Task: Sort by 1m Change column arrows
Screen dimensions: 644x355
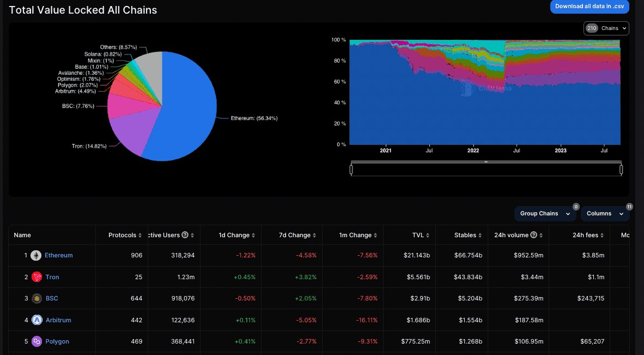Action: (x=375, y=236)
